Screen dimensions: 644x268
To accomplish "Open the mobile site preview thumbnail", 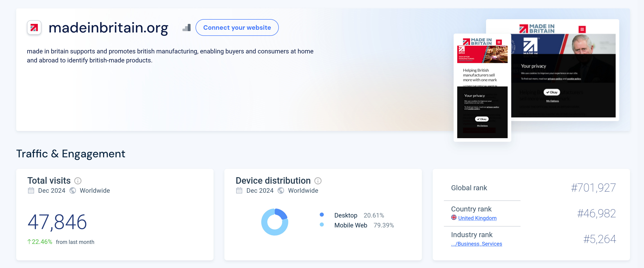I will (482, 88).
